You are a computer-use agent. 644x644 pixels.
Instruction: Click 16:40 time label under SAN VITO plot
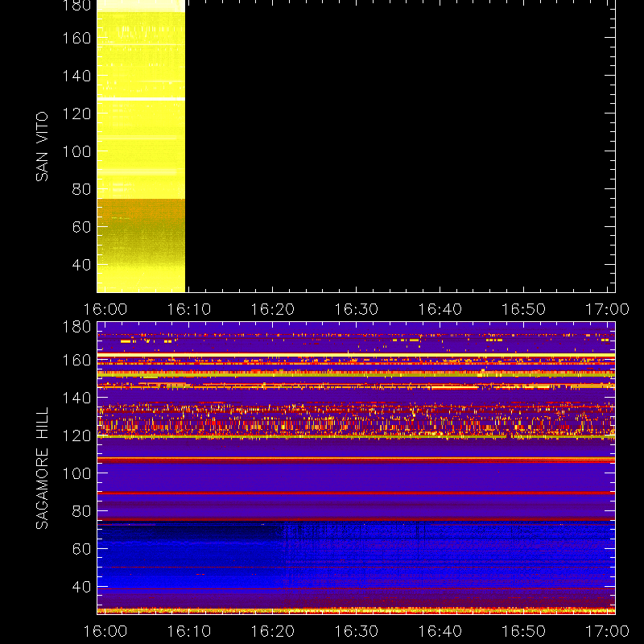pos(440,309)
